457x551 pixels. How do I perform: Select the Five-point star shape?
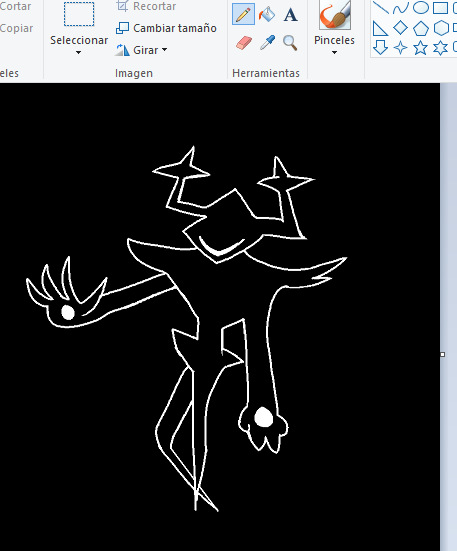click(x=420, y=47)
